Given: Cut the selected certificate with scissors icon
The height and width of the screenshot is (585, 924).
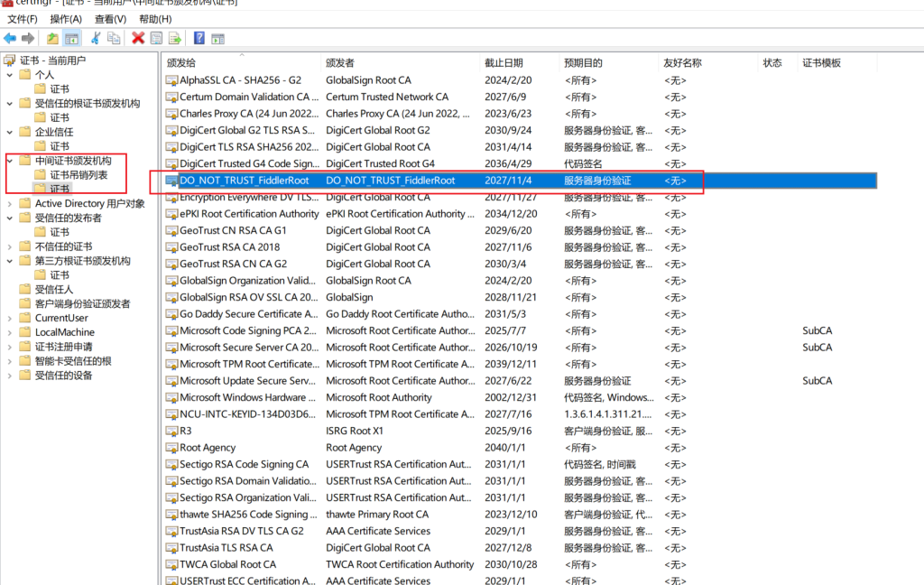Looking at the screenshot, I should [96, 39].
